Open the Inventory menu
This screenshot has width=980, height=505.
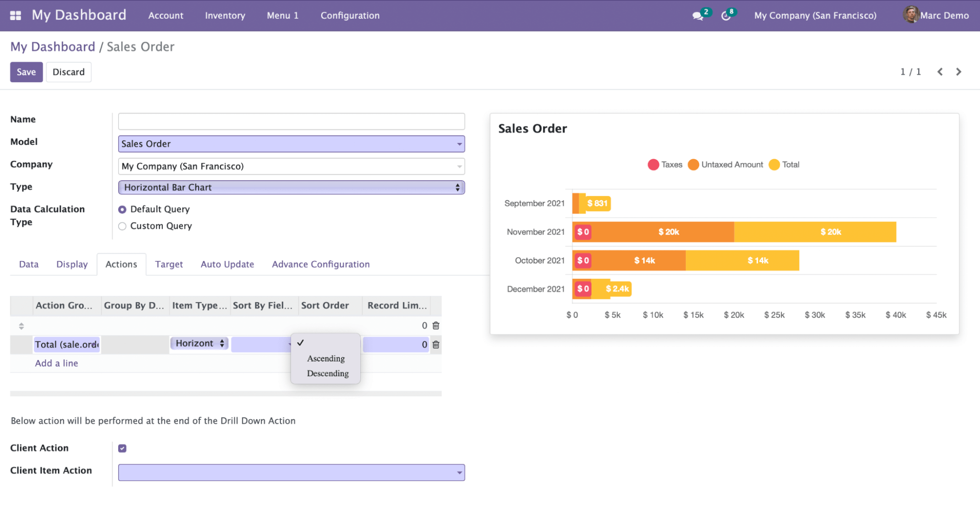pos(225,16)
